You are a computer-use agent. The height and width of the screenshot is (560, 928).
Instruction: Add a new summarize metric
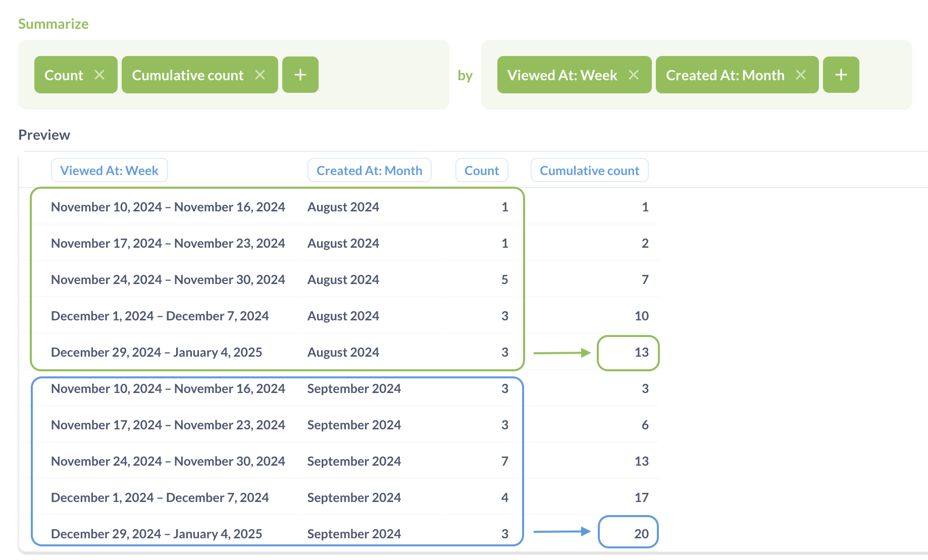click(300, 75)
